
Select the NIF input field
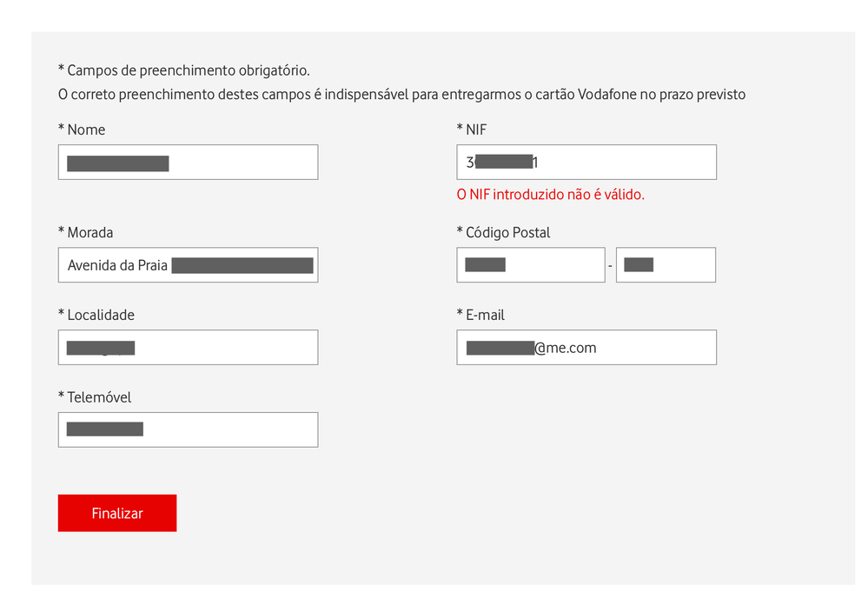click(586, 162)
